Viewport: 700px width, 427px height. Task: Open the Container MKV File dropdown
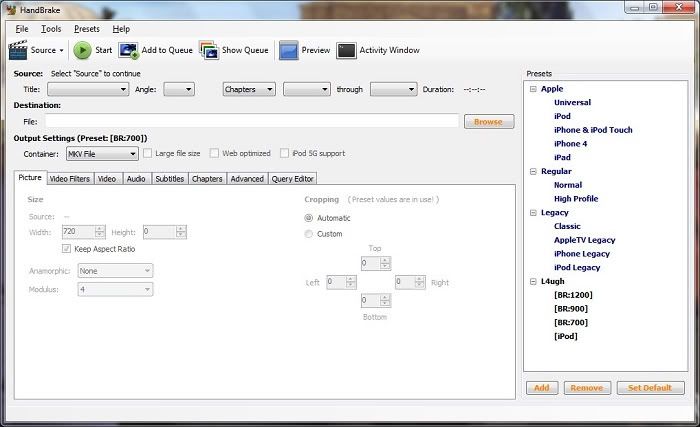(102, 154)
